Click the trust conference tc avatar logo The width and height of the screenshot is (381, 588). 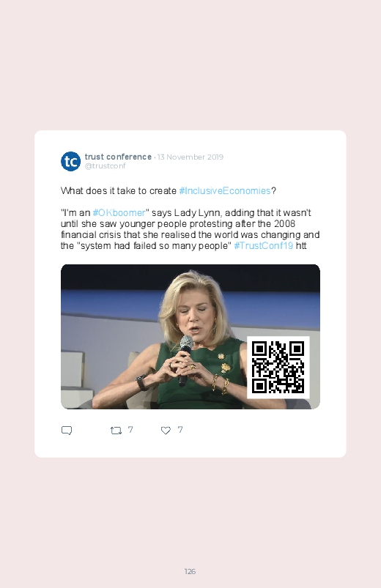click(70, 161)
